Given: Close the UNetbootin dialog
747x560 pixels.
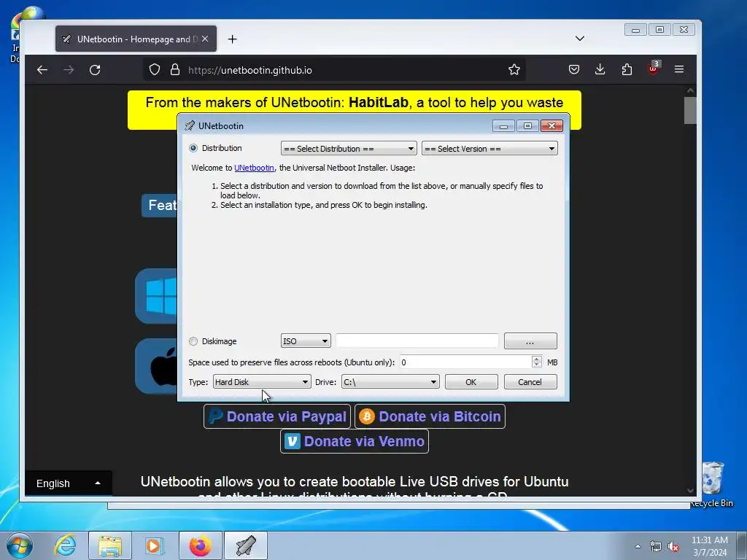Looking at the screenshot, I should pos(551,125).
